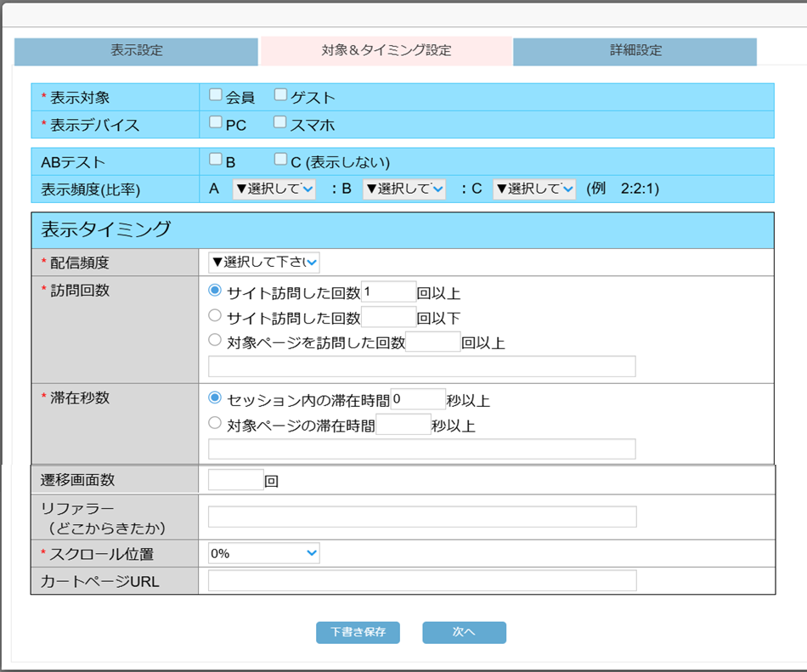Select サイト訪問した回数 回以下 radio button
This screenshot has height=672, width=807.
click(216, 317)
